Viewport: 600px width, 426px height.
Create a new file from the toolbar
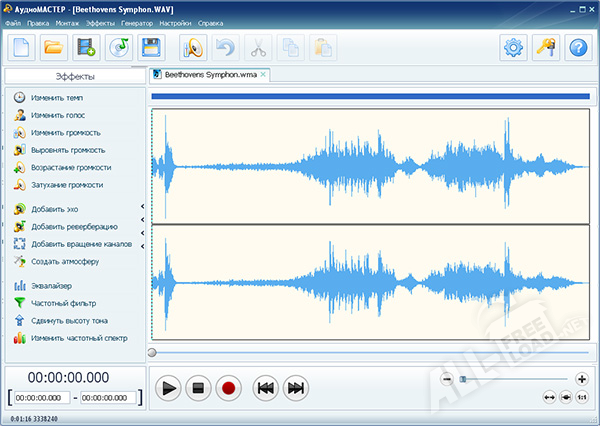[x=22, y=47]
